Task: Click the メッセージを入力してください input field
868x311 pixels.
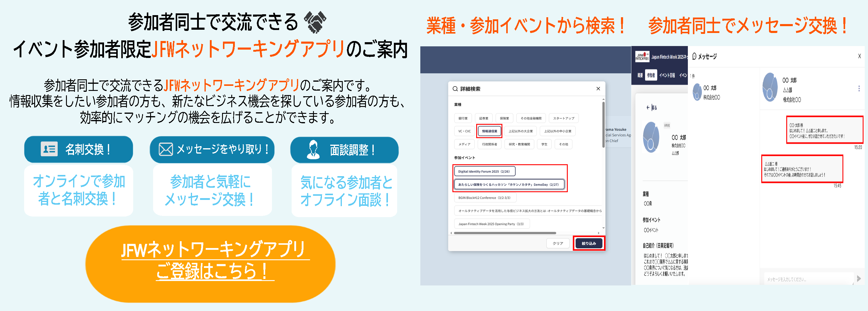Action: (809, 279)
